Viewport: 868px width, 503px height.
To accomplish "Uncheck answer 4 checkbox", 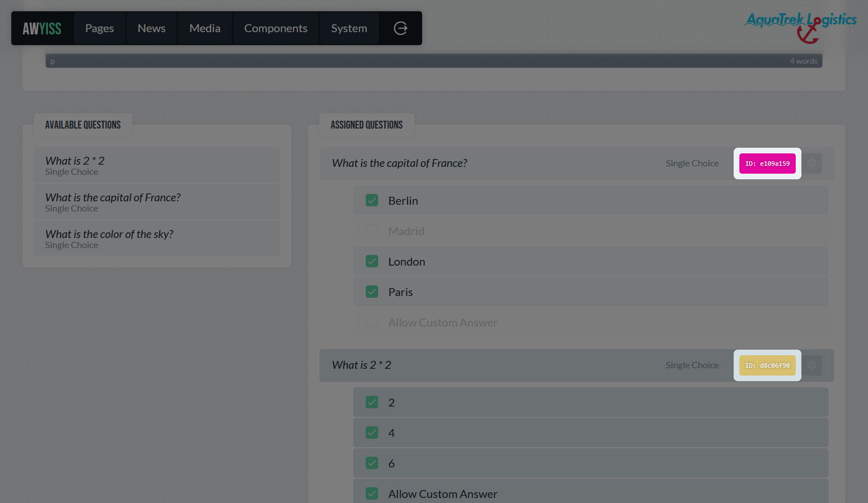I will click(372, 433).
